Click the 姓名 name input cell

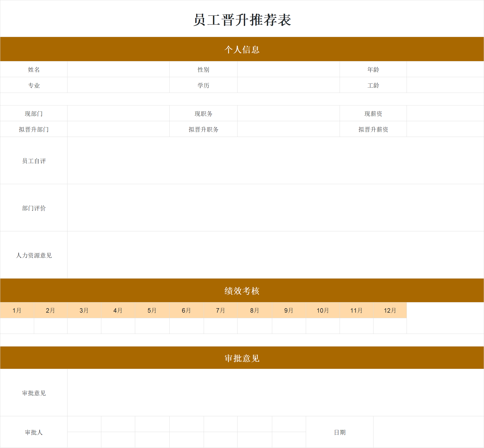tap(118, 69)
